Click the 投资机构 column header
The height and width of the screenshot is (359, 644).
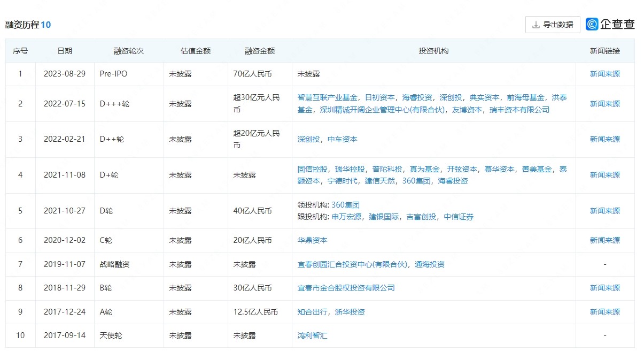pos(433,51)
